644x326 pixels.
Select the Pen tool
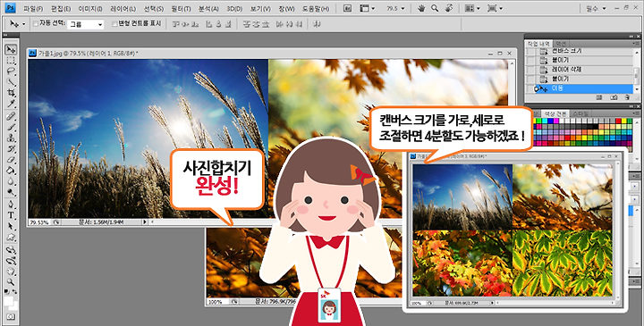[11, 205]
